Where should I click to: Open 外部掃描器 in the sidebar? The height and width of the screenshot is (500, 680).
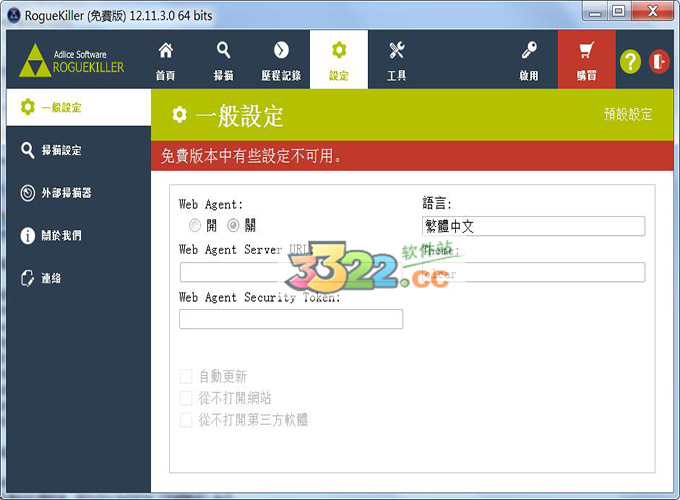pyautogui.click(x=78, y=193)
